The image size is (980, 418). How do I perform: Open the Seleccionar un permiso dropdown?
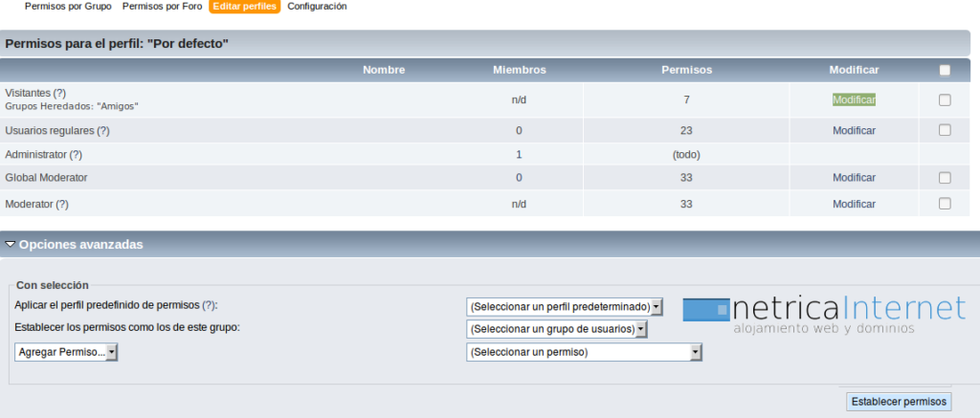584,352
